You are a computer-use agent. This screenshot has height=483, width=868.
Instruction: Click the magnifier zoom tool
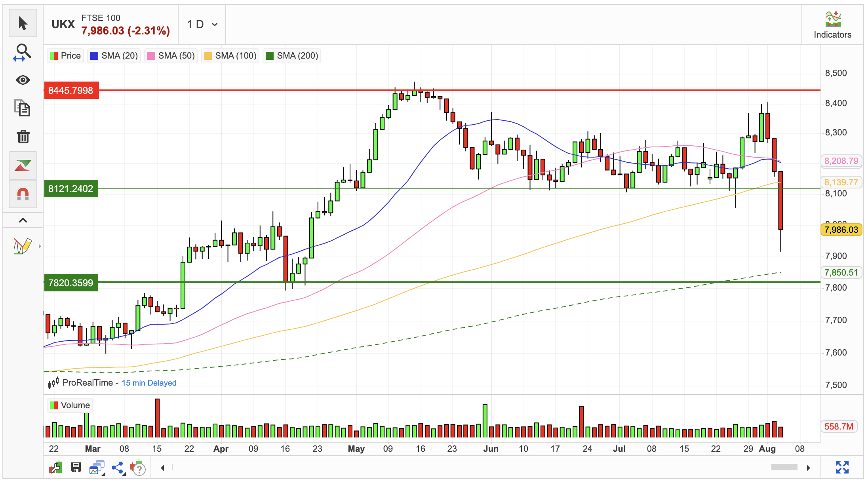tap(23, 52)
